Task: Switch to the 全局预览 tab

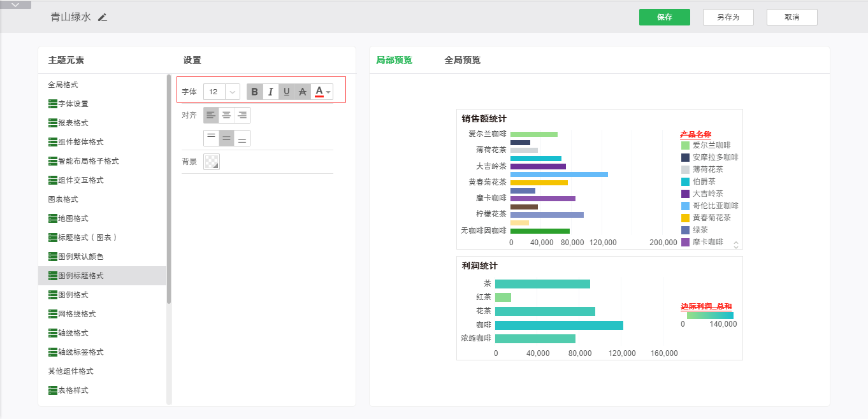Action: (x=462, y=60)
